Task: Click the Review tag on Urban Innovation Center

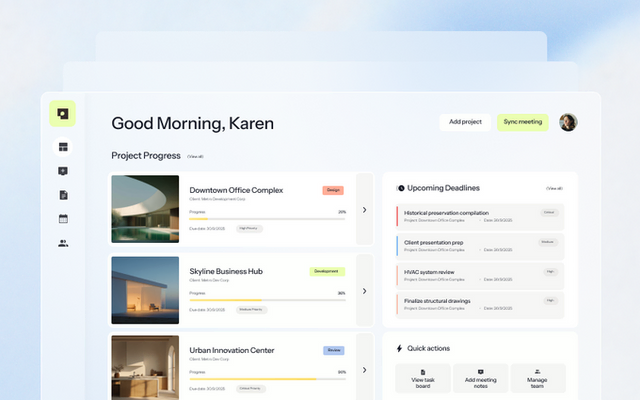Action: click(x=334, y=350)
